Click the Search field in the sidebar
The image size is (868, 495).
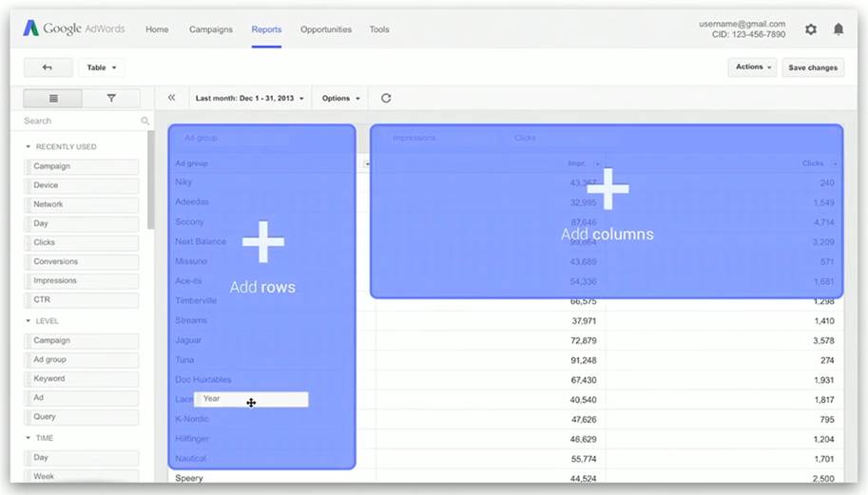point(80,121)
